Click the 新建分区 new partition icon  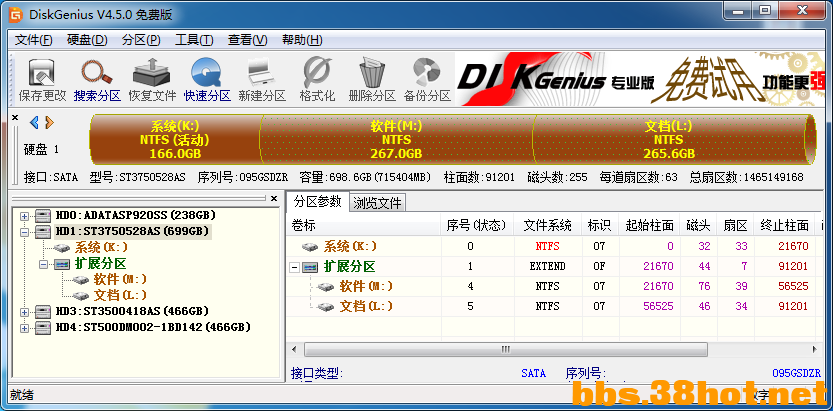point(261,73)
